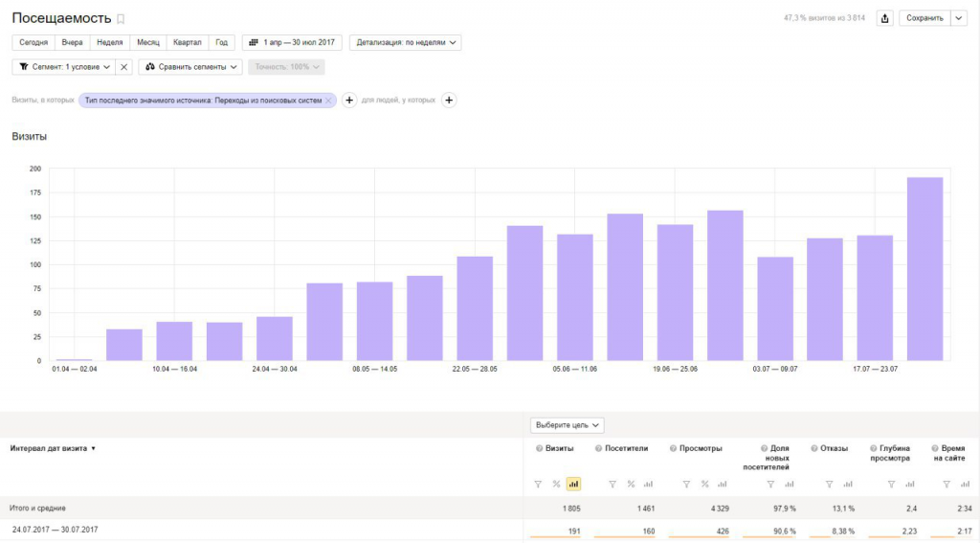Open help icon next to Визиты header

(539, 448)
